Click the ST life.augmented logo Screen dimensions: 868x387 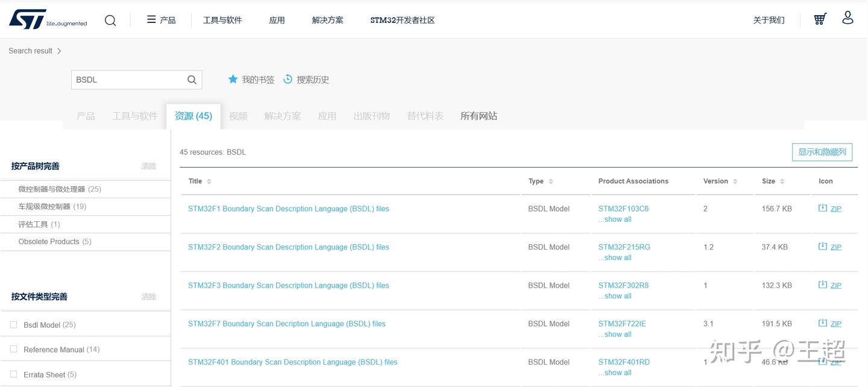click(48, 19)
